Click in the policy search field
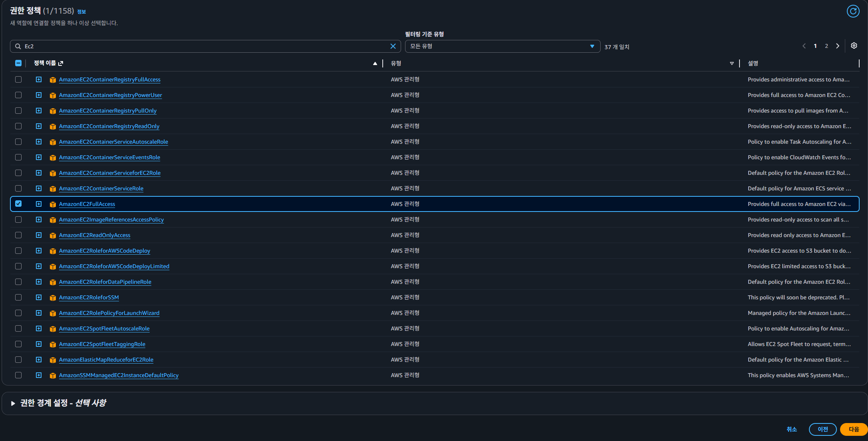The height and width of the screenshot is (441, 868). coord(206,46)
